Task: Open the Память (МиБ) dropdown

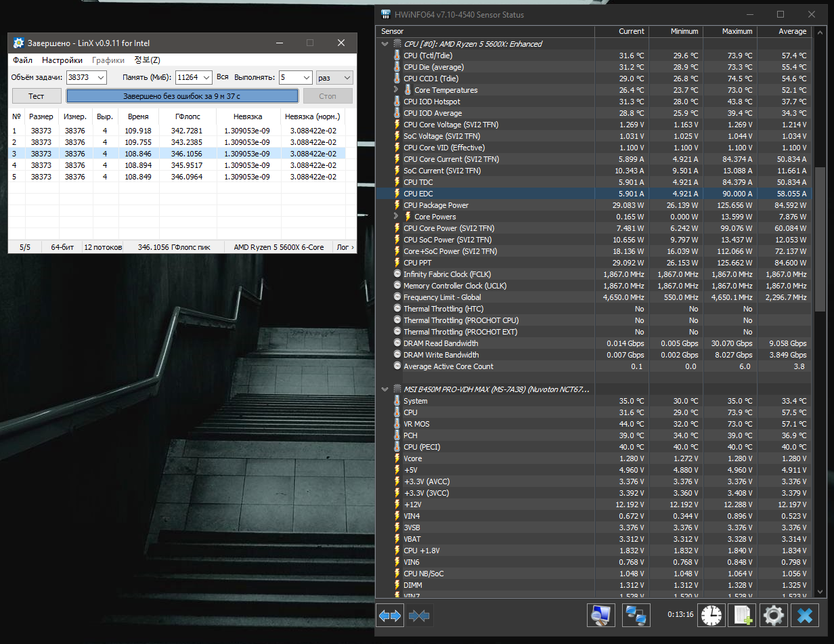Action: [206, 78]
